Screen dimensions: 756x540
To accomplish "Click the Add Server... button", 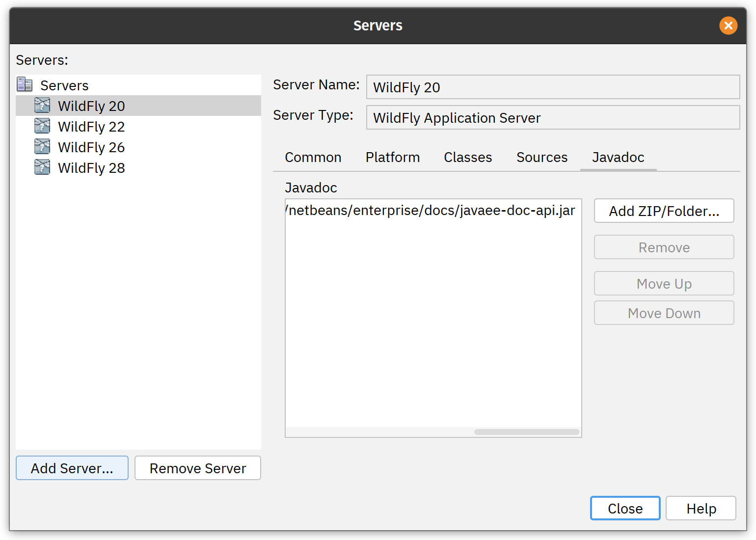I will (72, 468).
